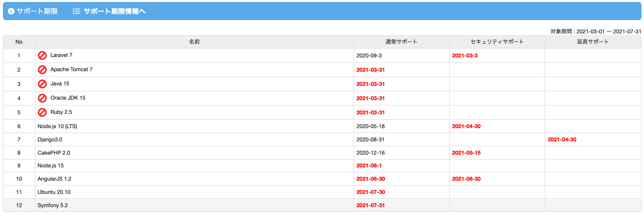The width and height of the screenshot is (644, 216).
Task: Click Node.js 10's 2021-04-30 security date
Action: [x=466, y=126]
